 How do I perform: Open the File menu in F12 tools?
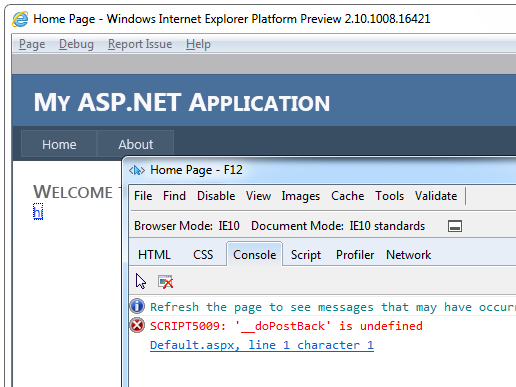pos(143,196)
